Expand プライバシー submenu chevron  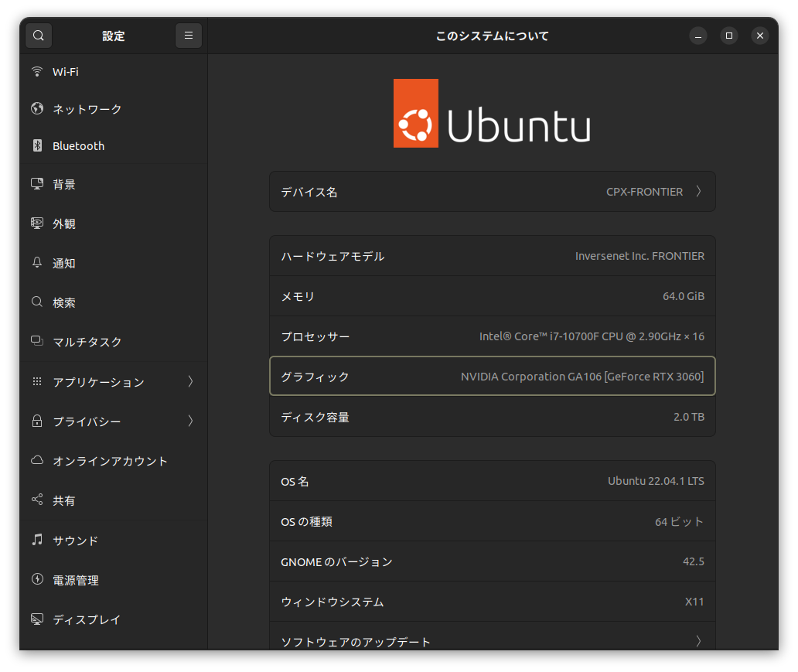(x=190, y=421)
